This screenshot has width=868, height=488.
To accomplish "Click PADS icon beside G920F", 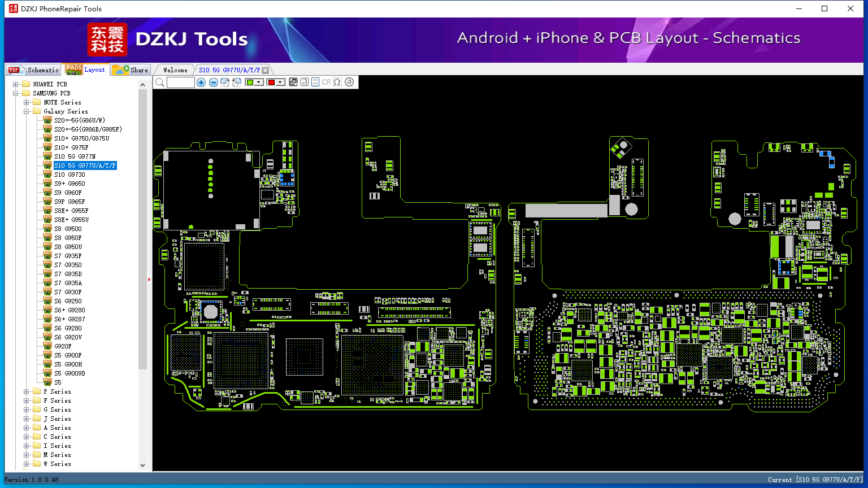I will click(47, 346).
